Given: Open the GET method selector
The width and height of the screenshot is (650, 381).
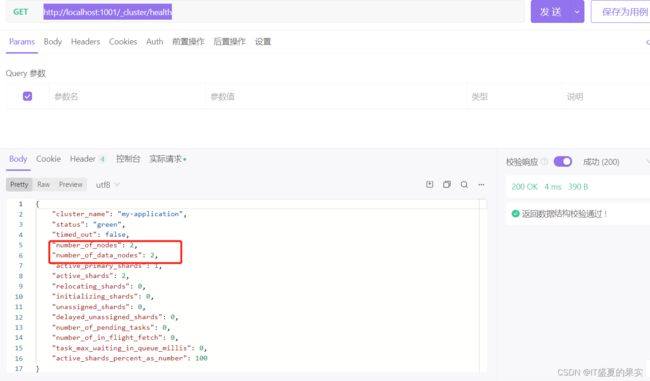Looking at the screenshot, I should click(x=20, y=12).
